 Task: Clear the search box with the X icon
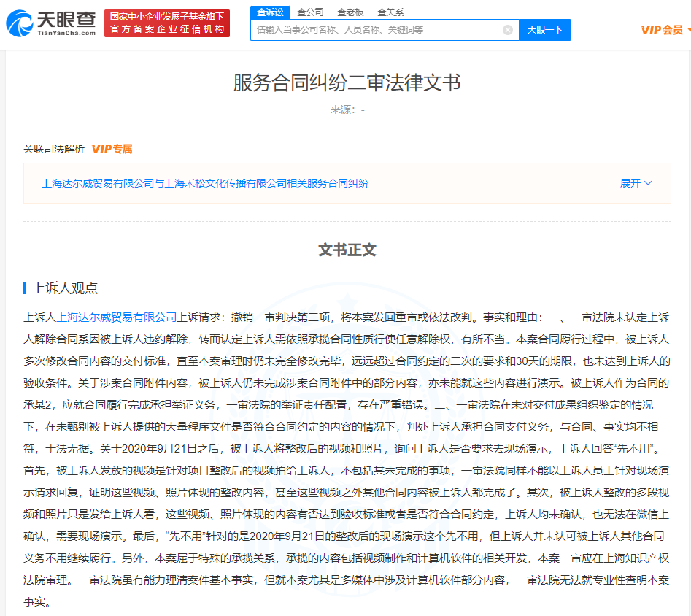508,29
